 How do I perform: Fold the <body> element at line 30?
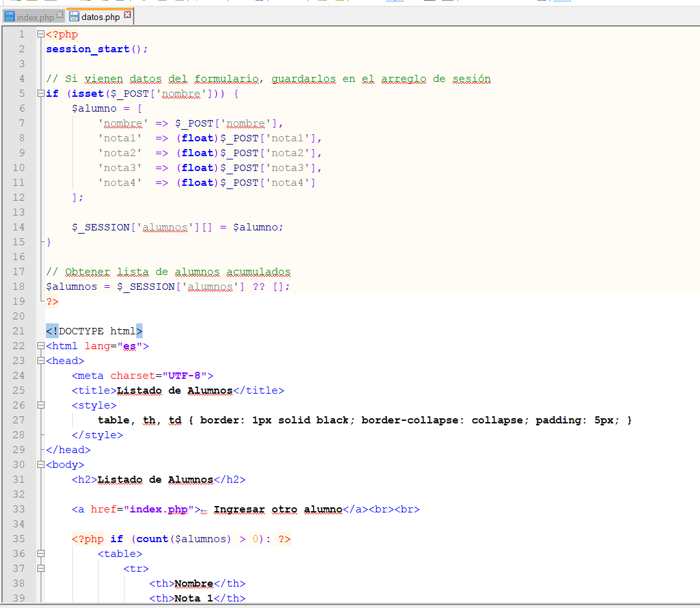41,465
